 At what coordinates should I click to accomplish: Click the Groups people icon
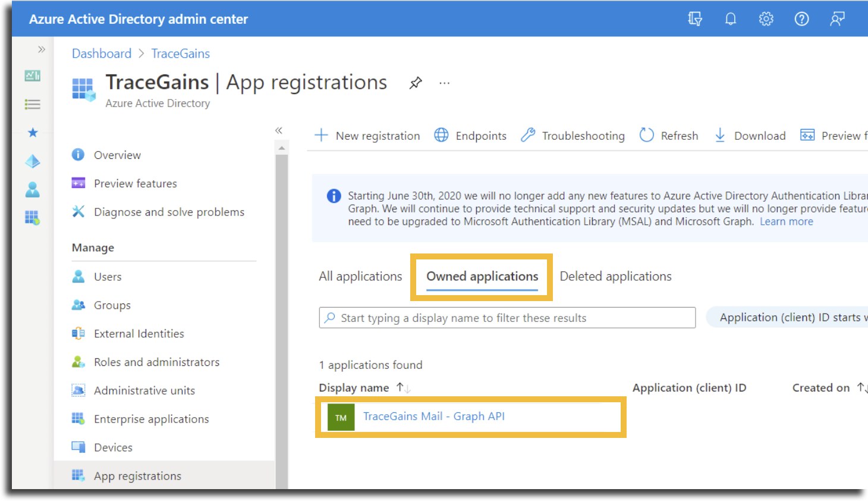tap(78, 305)
